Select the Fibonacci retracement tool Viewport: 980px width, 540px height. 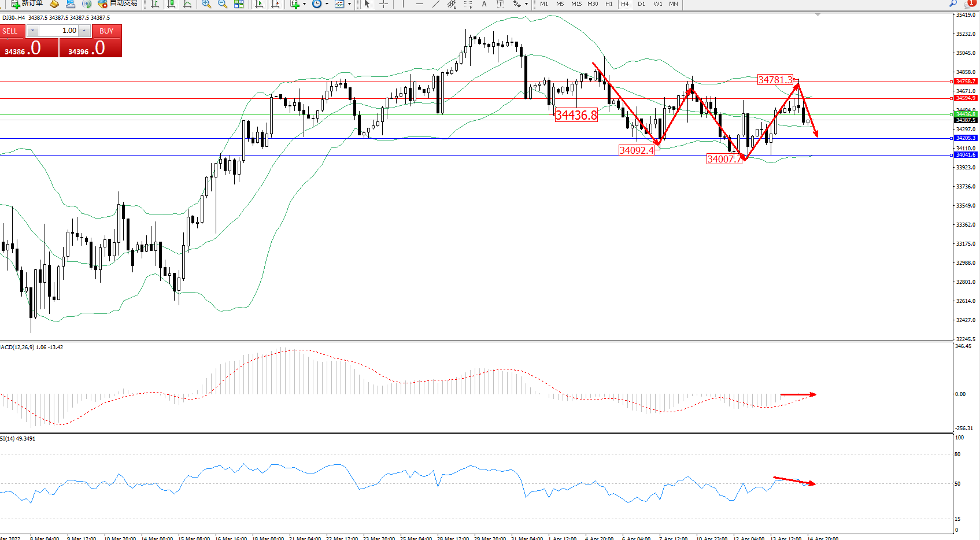[x=468, y=4]
